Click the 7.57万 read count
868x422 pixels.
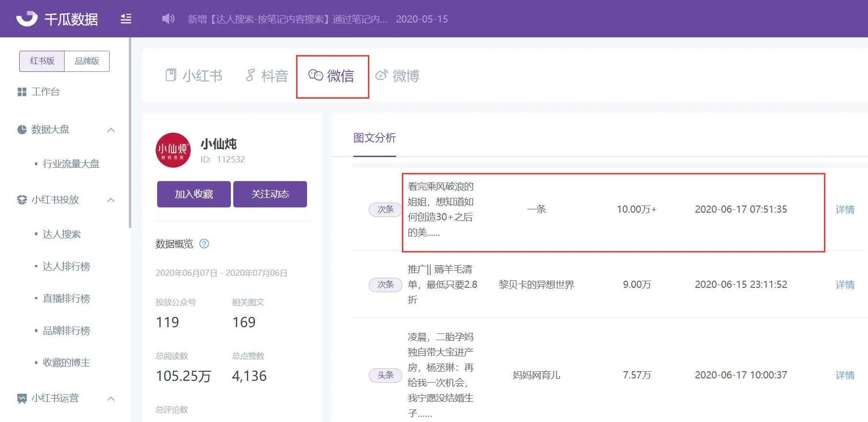(637, 375)
